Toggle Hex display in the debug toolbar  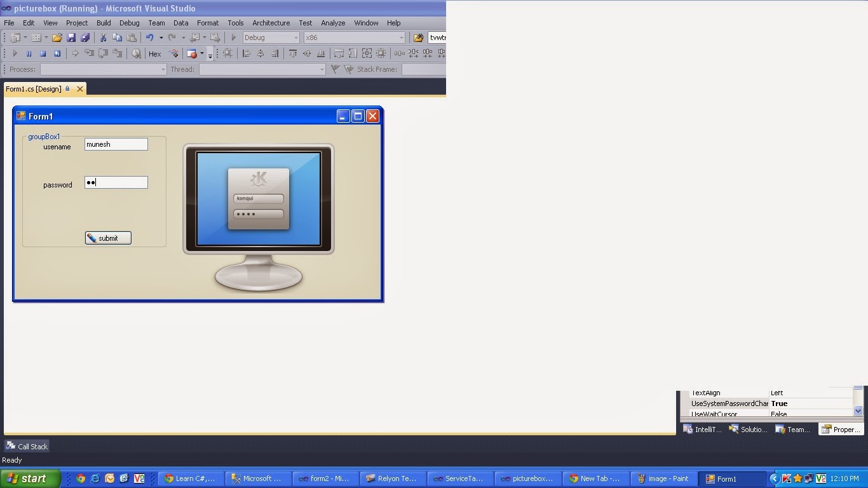(x=154, y=53)
